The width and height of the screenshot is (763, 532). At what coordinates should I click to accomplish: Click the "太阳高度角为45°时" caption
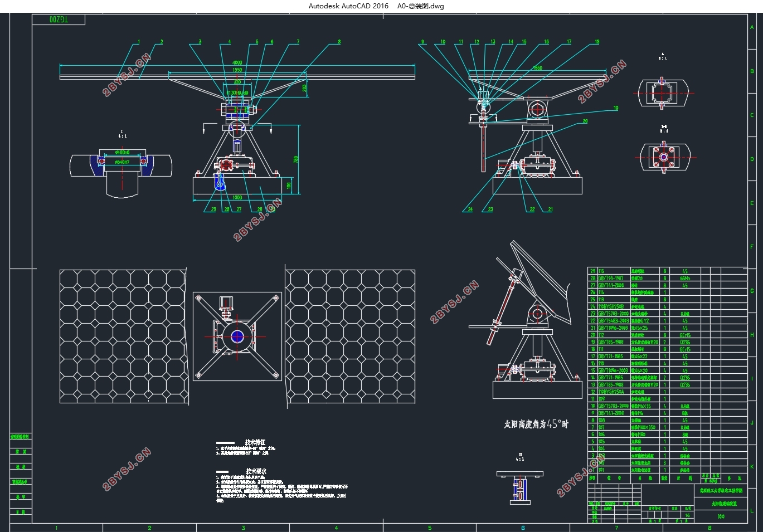tap(536, 424)
